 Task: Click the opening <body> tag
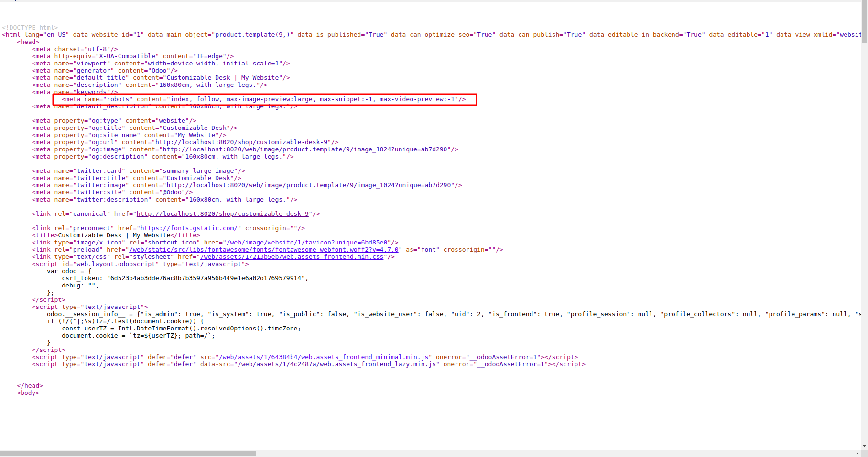[28, 393]
